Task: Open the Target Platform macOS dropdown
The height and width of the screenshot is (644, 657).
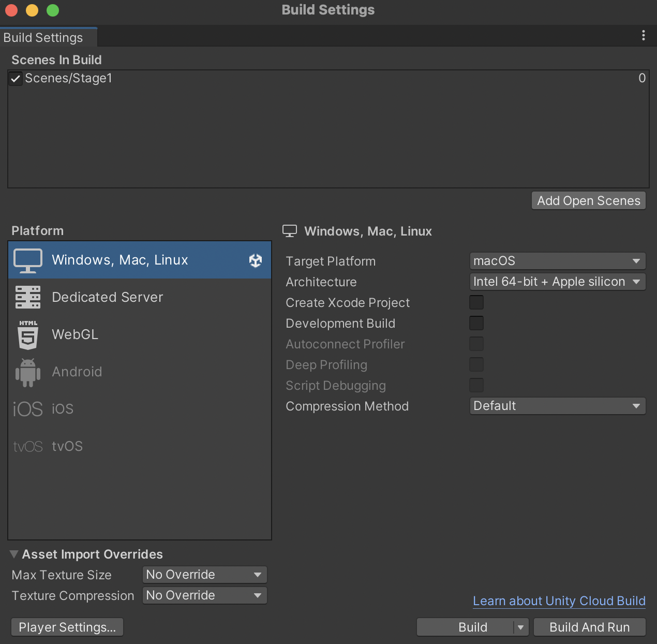Action: click(x=558, y=261)
